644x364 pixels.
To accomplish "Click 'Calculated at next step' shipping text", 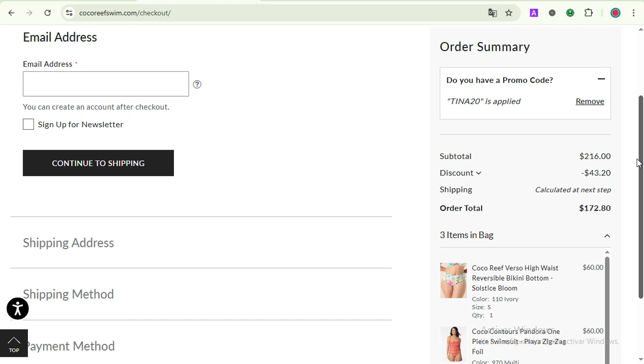I will click(573, 190).
